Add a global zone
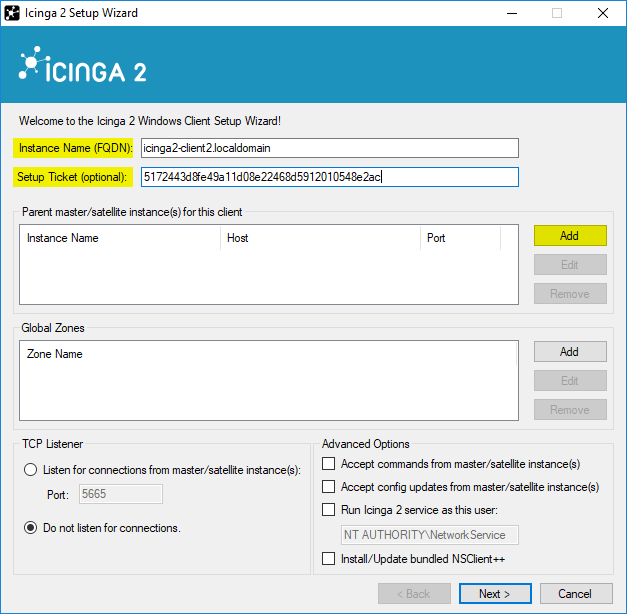The height and width of the screenshot is (614, 627). tap(570, 352)
